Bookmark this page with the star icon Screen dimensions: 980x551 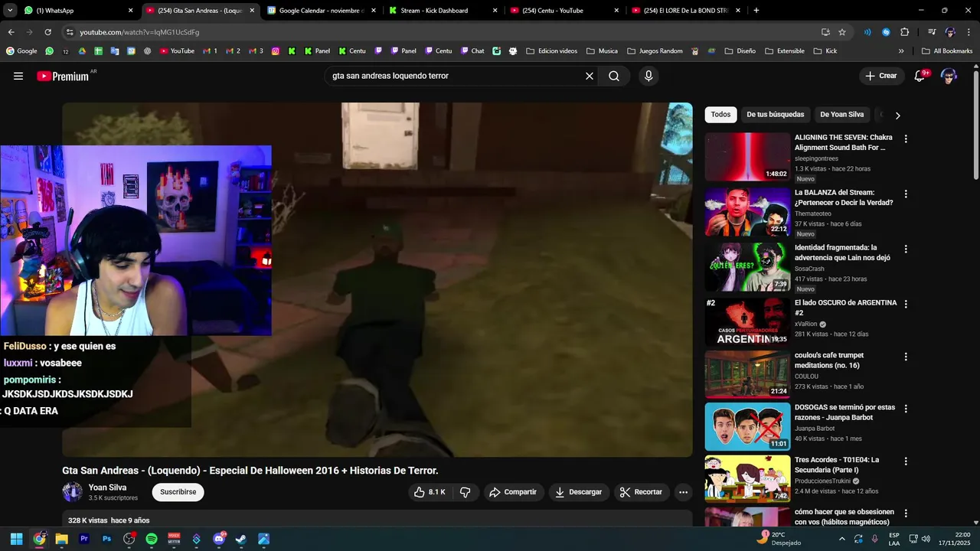tap(842, 32)
